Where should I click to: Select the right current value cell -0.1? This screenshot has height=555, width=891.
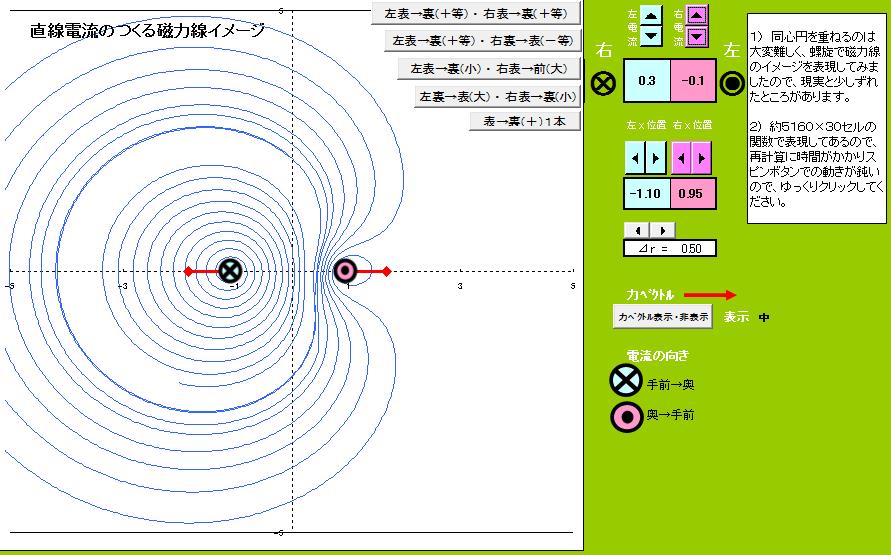click(693, 81)
